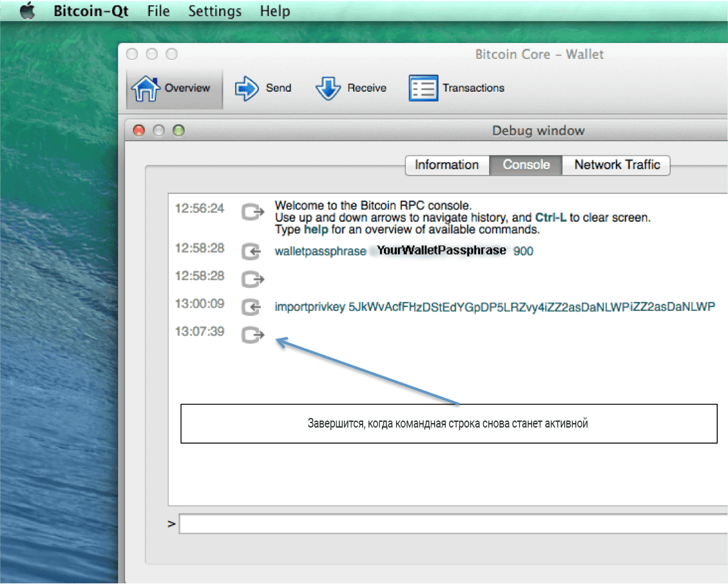Viewport: 728px width, 584px height.
Task: Open the Help menu
Action: click(275, 11)
